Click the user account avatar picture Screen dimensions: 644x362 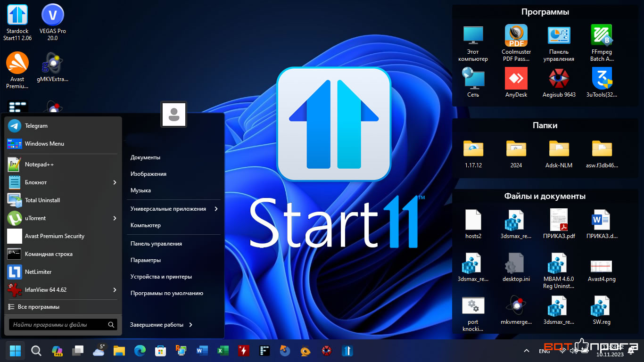pos(173,115)
